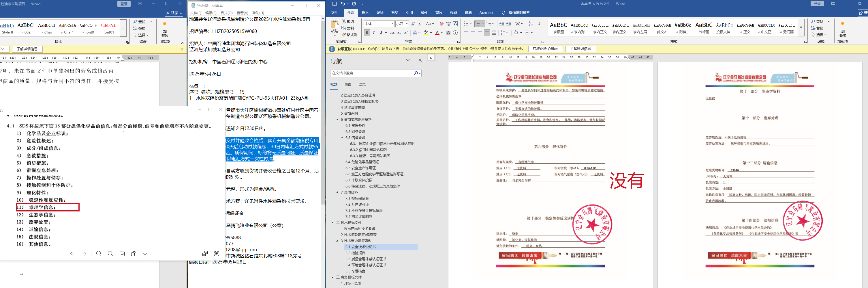Collapse the 二 技术投标文件 section
The height and width of the screenshot is (288, 868).
click(332, 222)
